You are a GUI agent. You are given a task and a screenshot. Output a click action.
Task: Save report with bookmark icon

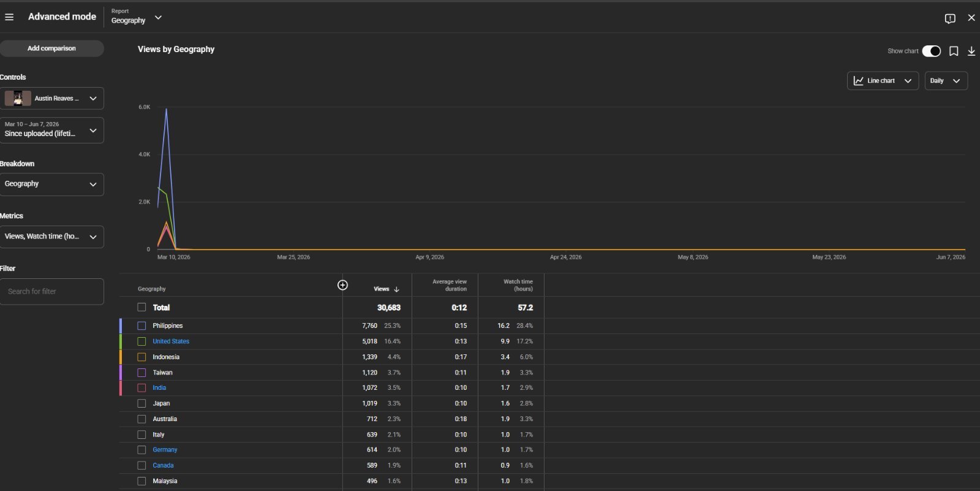click(x=954, y=51)
